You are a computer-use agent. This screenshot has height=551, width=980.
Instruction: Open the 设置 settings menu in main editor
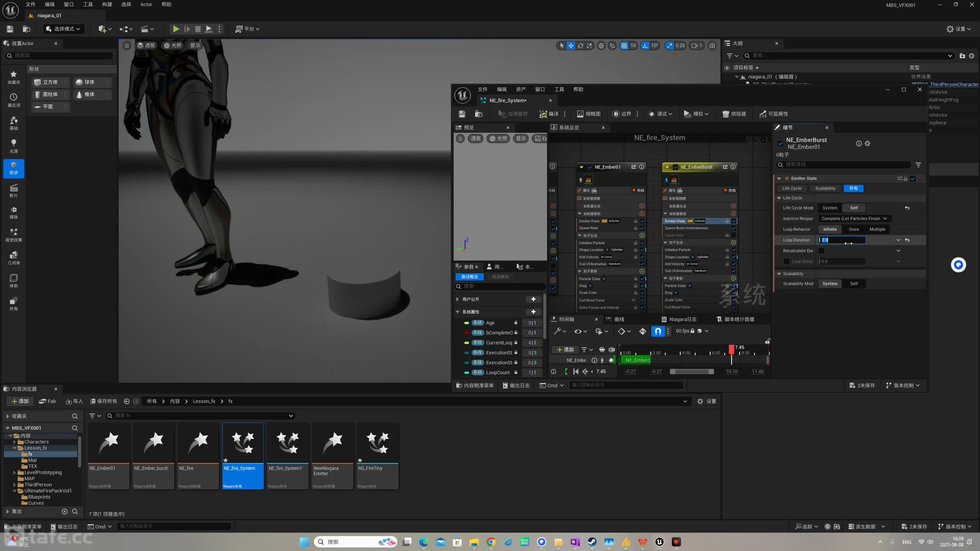[x=959, y=29]
